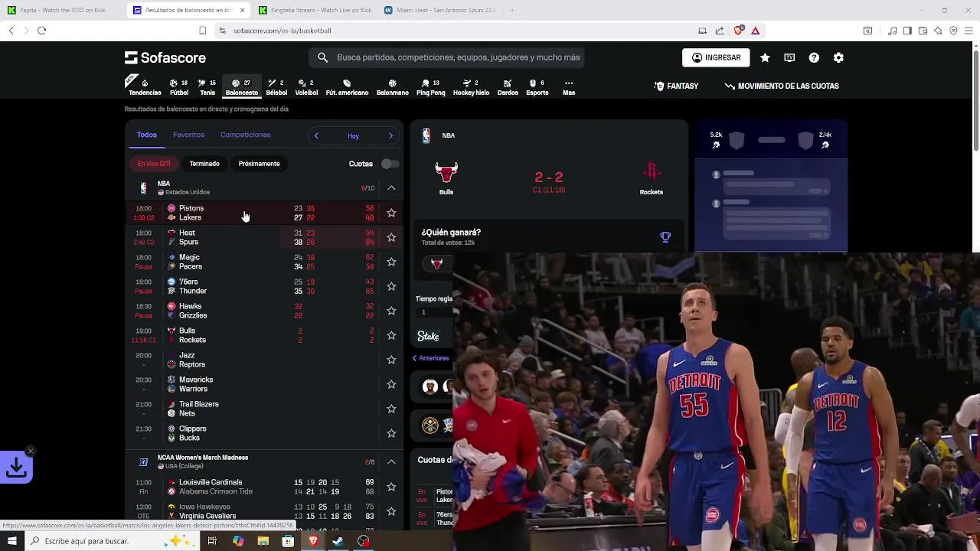980x551 pixels.
Task: Open the TV schedule icon in header
Action: click(789, 57)
